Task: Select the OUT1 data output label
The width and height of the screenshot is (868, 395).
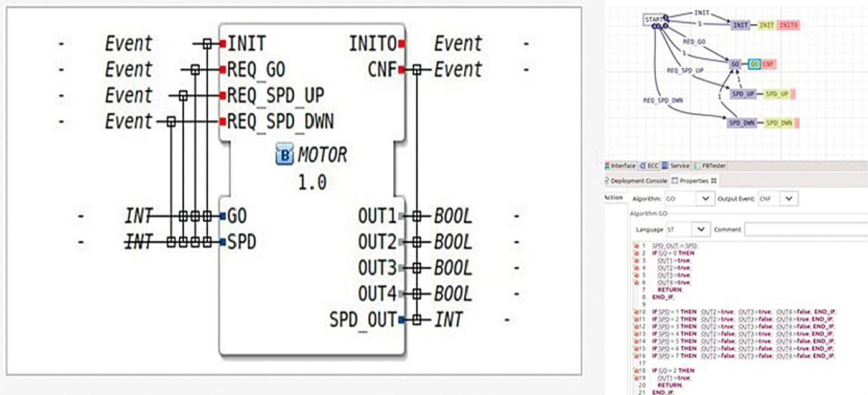Action: (376, 216)
